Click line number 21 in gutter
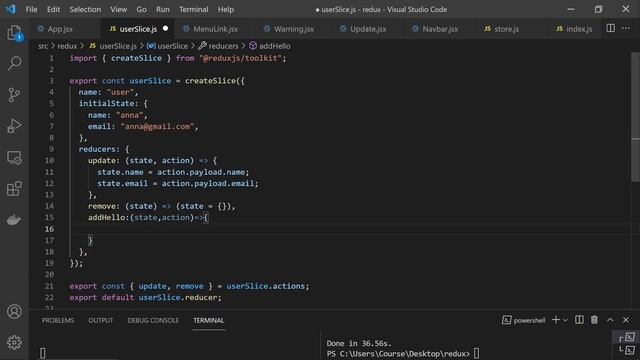This screenshot has height=360, width=640. pyautogui.click(x=49, y=286)
